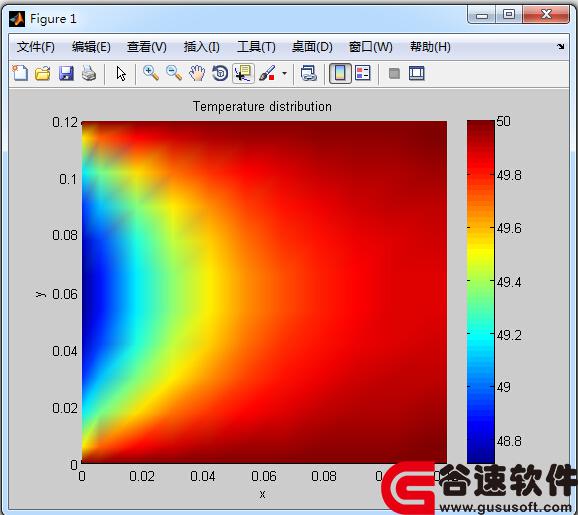Screen dimensions: 578x515
Task: Click the x-axis tick 0.04
Action: pyautogui.click(x=203, y=476)
